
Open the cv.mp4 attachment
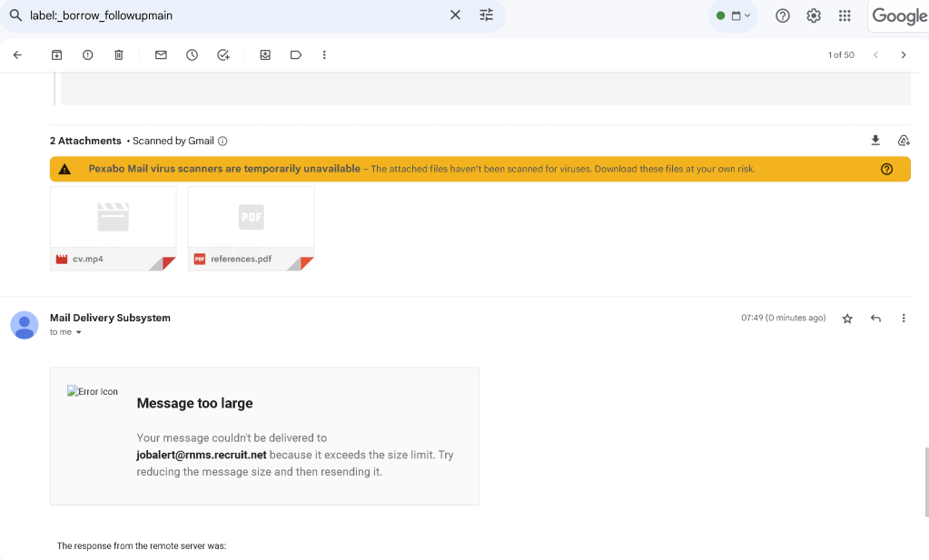point(114,229)
